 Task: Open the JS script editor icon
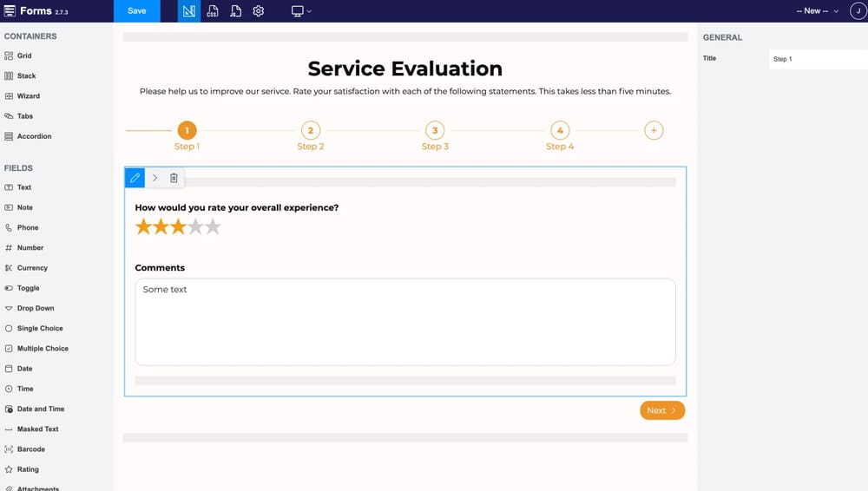tap(235, 11)
